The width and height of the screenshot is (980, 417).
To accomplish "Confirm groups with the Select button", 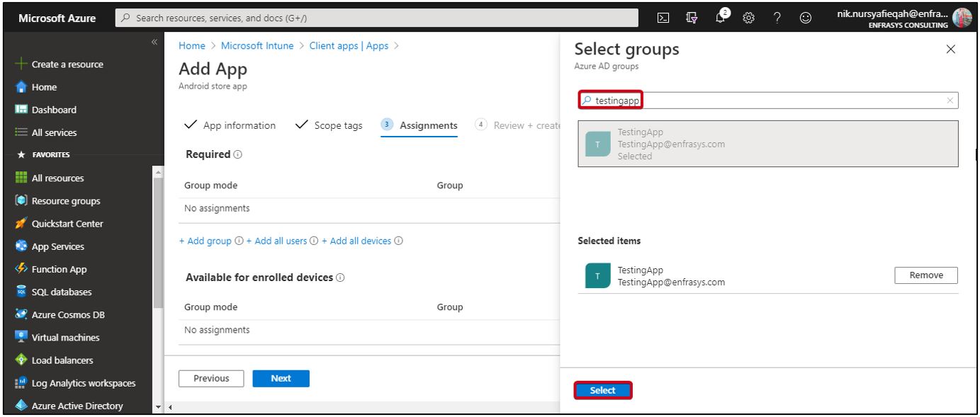I will click(602, 390).
